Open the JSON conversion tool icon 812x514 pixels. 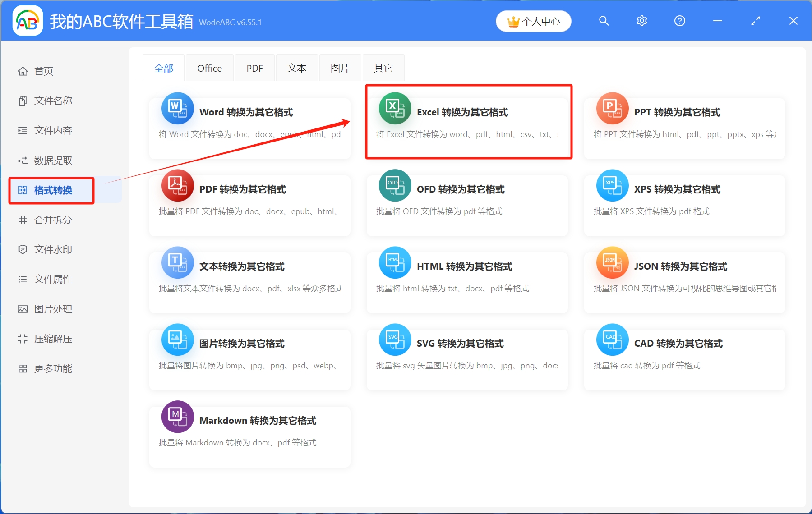612,262
